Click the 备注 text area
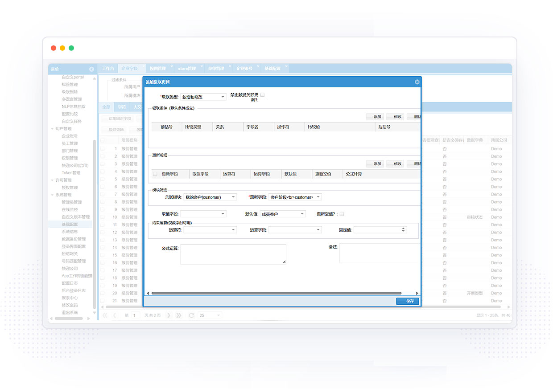The width and height of the screenshot is (553, 392). pyautogui.click(x=380, y=253)
